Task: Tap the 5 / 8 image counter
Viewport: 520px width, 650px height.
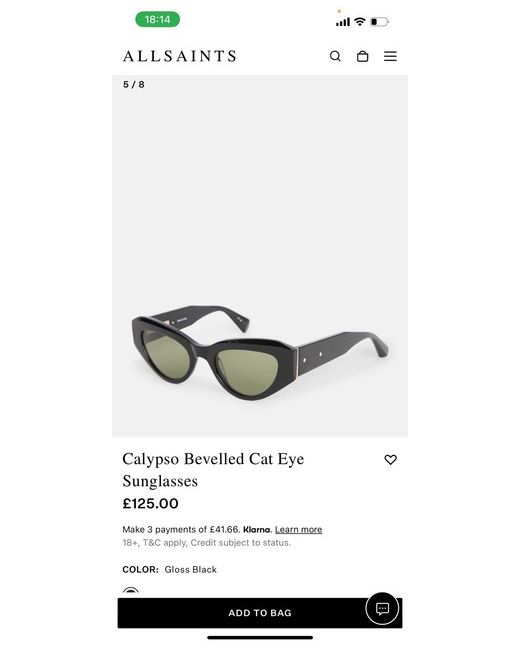Action: tap(134, 84)
